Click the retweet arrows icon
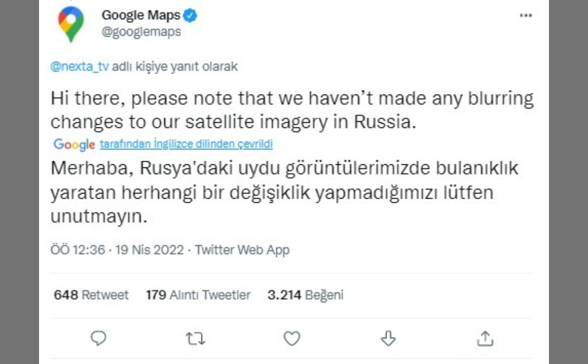Screen dimensions: 588x364 pos(195,339)
